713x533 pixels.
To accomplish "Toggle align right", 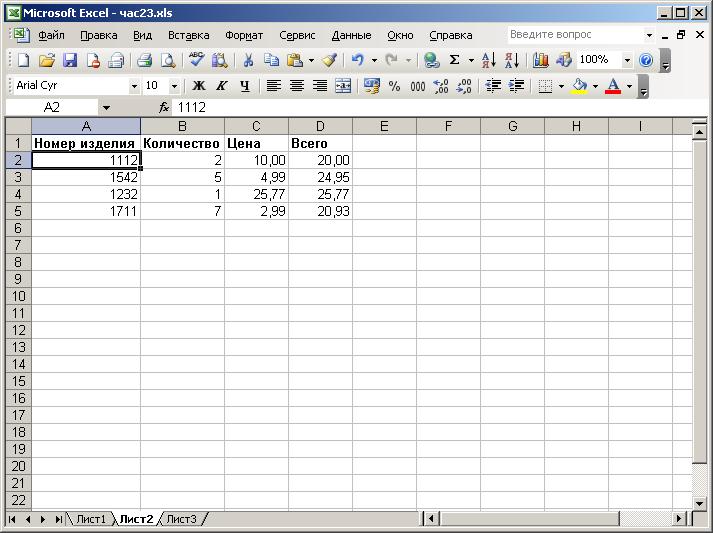I will (320, 85).
